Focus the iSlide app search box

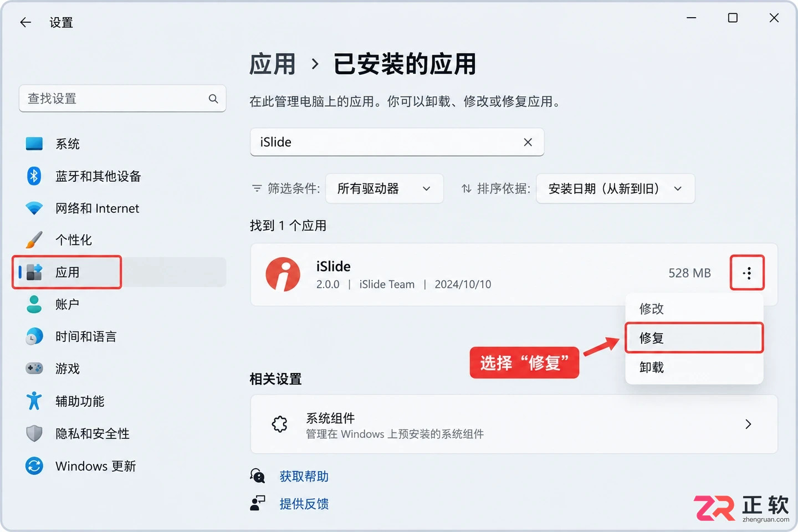397,142
